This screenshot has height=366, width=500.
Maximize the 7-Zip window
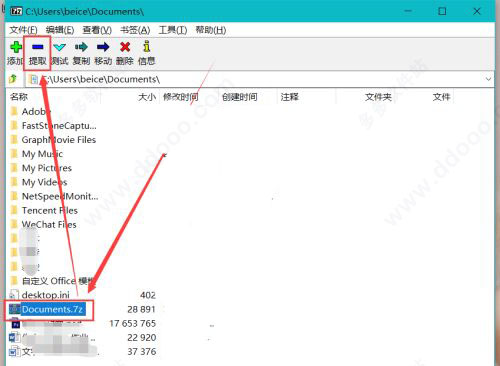click(x=442, y=11)
